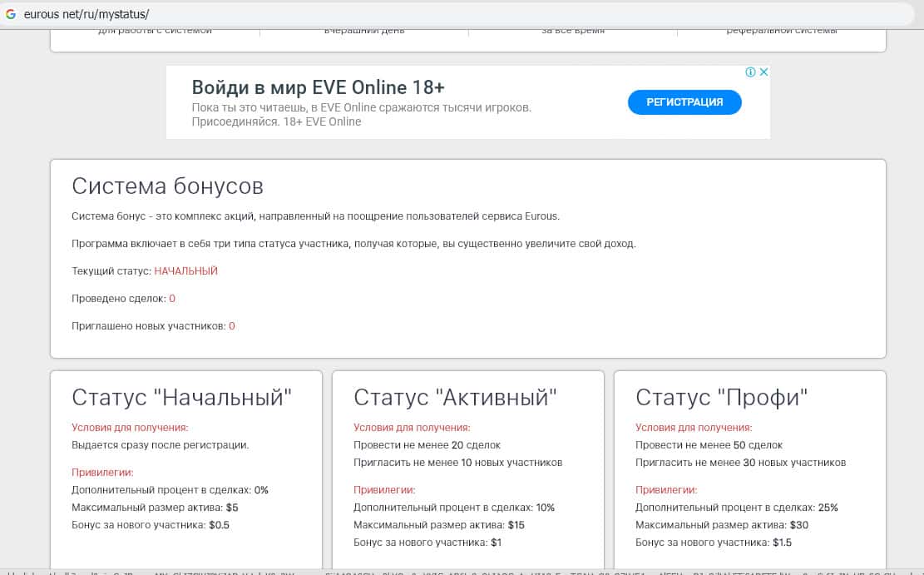Open the ad info icon

[750, 72]
